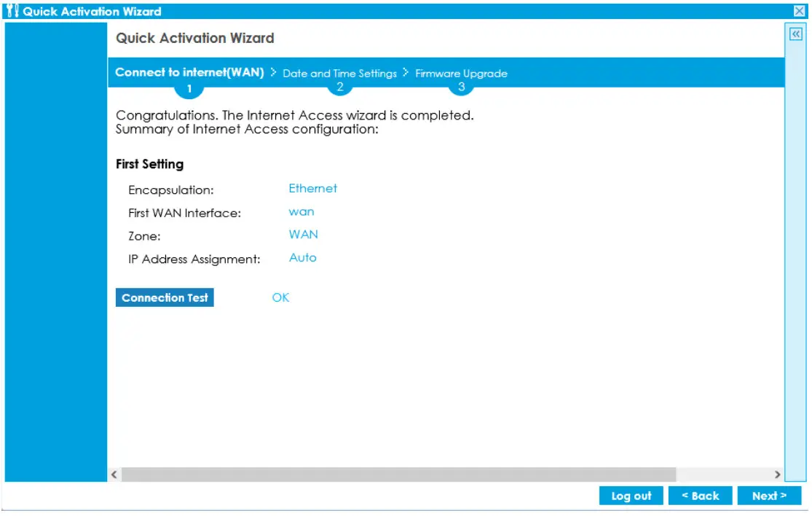812x516 pixels.
Task: Open the Firmware Upgrade step
Action: tap(460, 72)
